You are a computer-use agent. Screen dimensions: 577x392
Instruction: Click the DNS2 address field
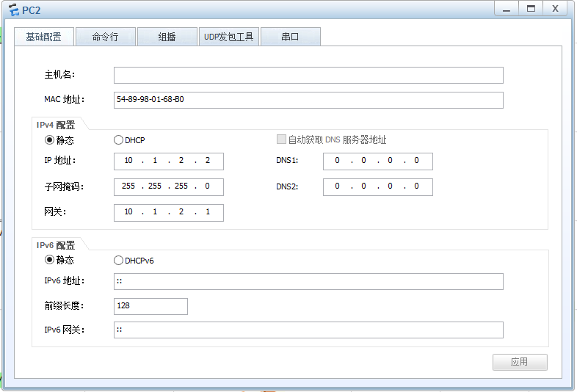[x=378, y=187]
